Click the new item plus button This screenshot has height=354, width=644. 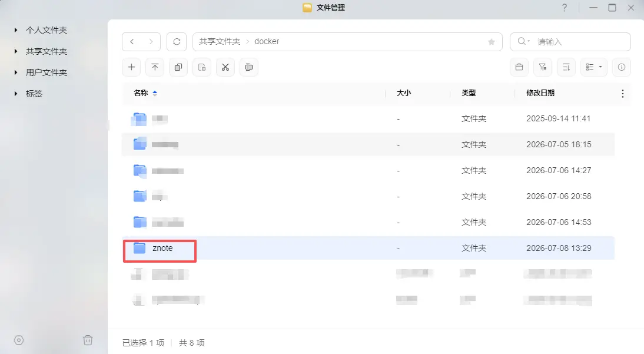[131, 67]
